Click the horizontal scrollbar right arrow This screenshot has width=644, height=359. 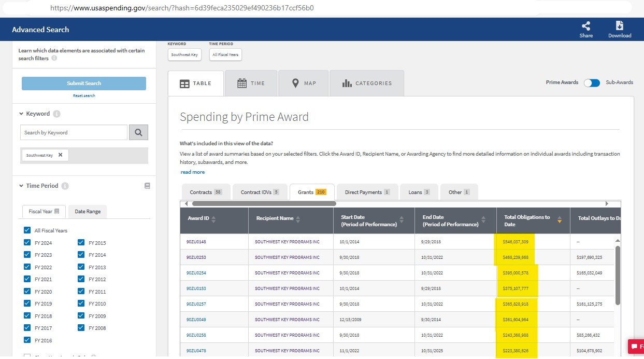[x=607, y=204]
